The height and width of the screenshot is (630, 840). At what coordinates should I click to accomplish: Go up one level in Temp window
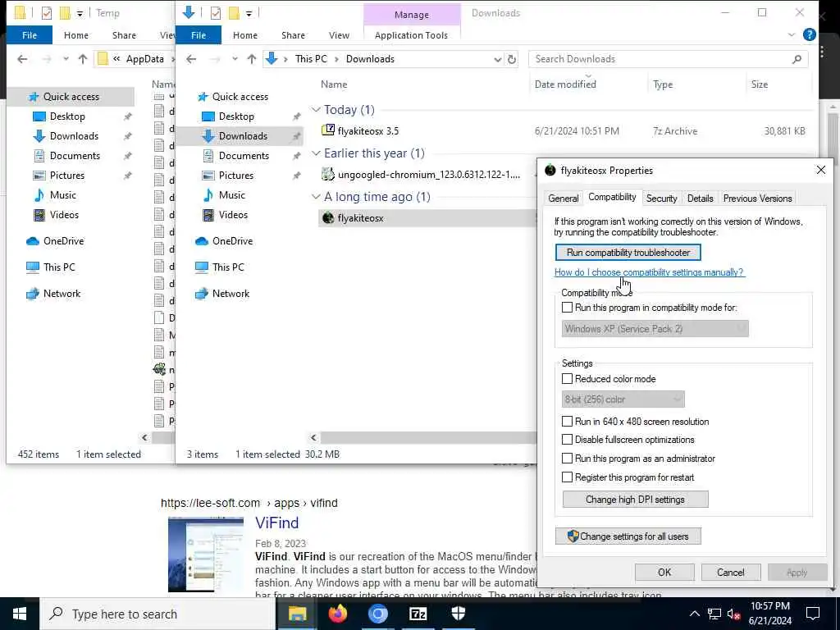(x=83, y=59)
